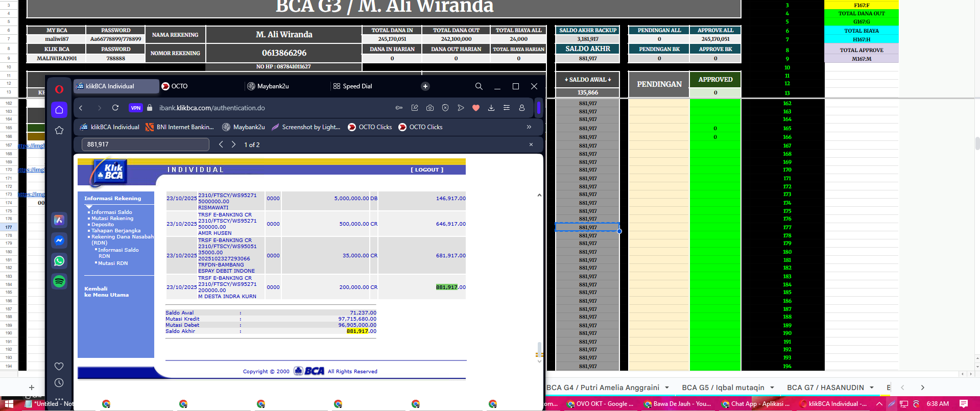Open Tahapan Berjangka menu item
This screenshot has height=411, width=980.
[x=115, y=230]
